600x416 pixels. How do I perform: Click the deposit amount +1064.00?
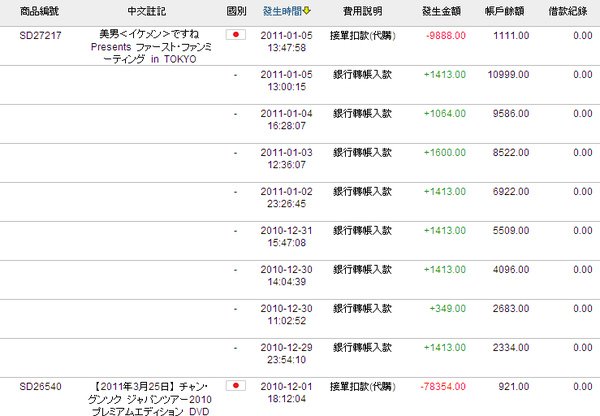click(x=445, y=114)
